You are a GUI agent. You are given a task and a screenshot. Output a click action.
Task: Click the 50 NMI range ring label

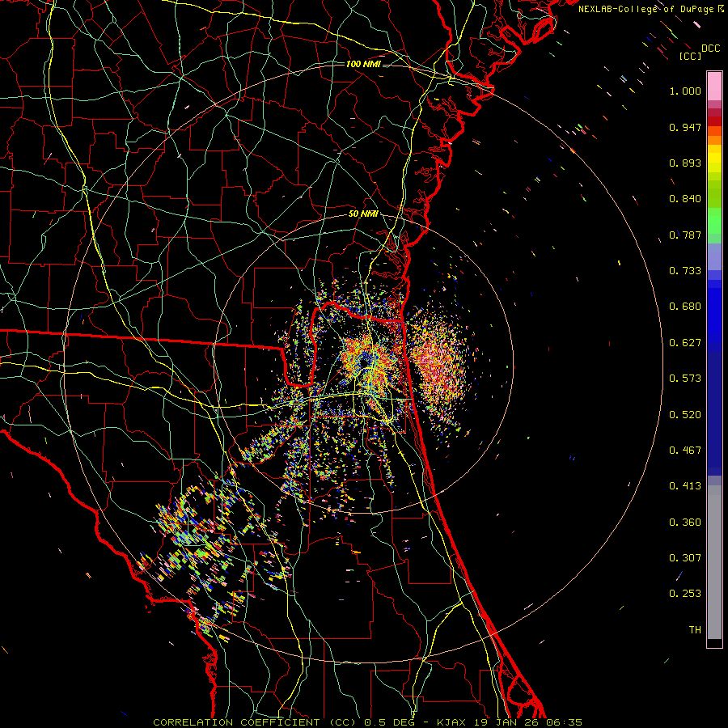click(x=363, y=214)
